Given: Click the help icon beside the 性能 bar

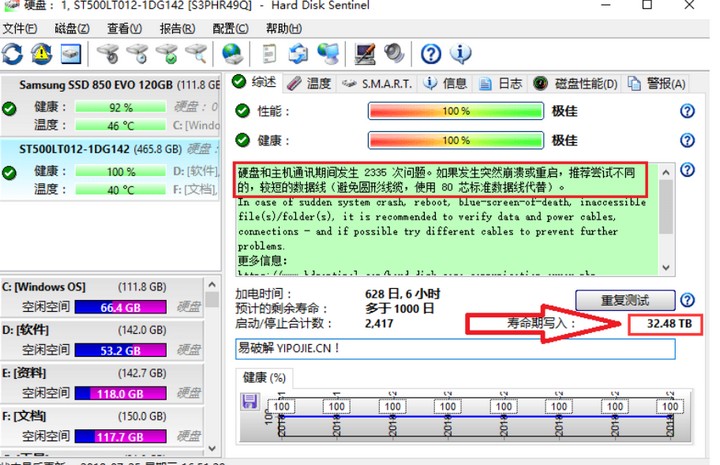Looking at the screenshot, I should (x=687, y=112).
